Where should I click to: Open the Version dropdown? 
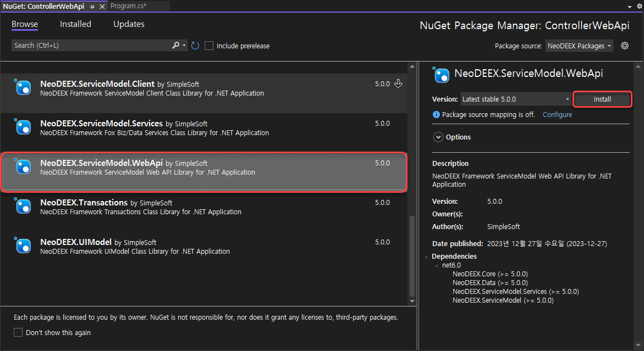(x=516, y=99)
